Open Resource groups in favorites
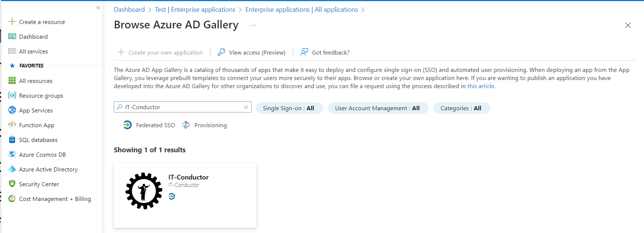This screenshot has width=644, height=233. (x=41, y=95)
